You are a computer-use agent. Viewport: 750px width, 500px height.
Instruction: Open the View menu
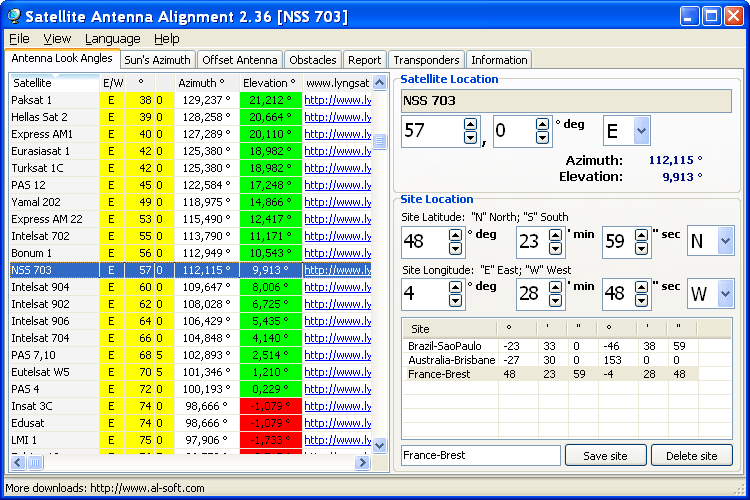click(57, 39)
